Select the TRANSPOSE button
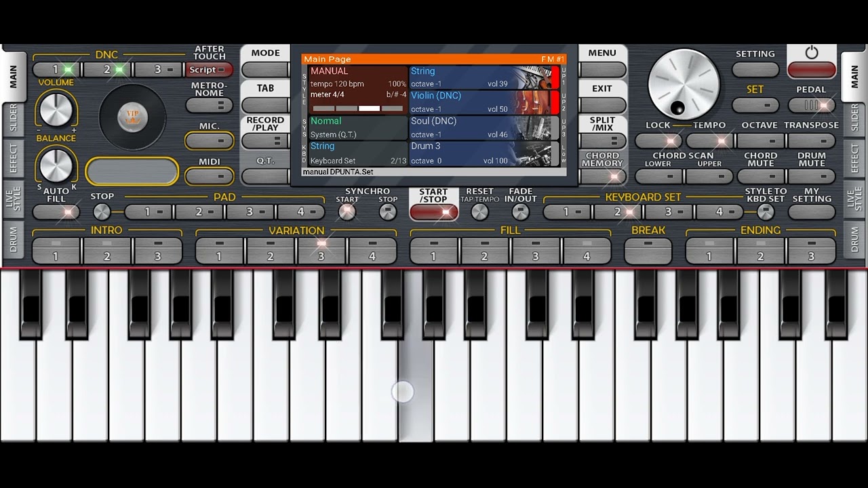Viewport: 868px width, 488px height. tap(812, 141)
